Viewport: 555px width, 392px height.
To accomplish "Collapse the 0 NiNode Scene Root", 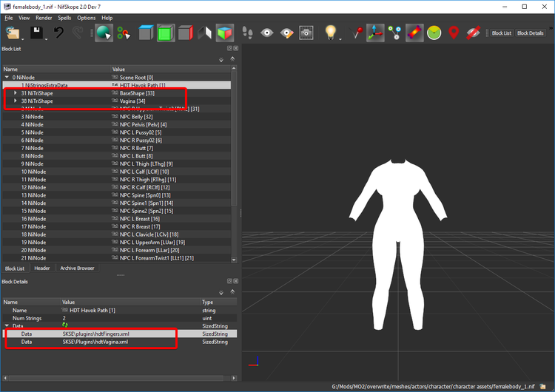I will [7, 77].
